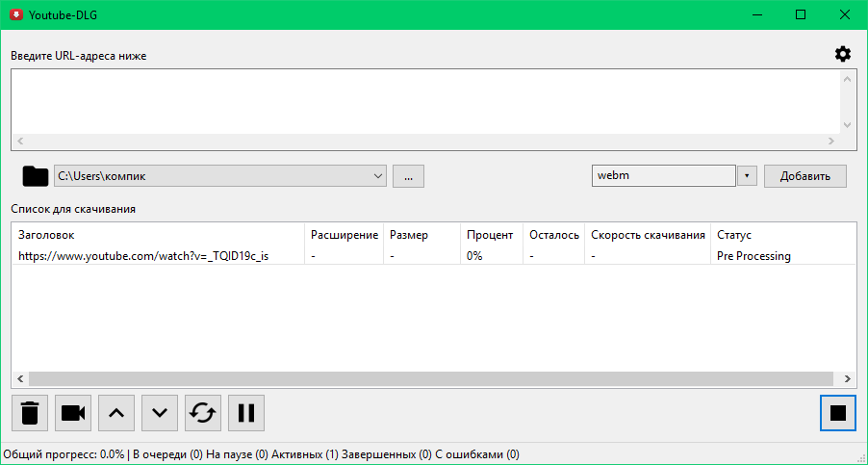
Task: Click the webm format text field
Action: [664, 176]
